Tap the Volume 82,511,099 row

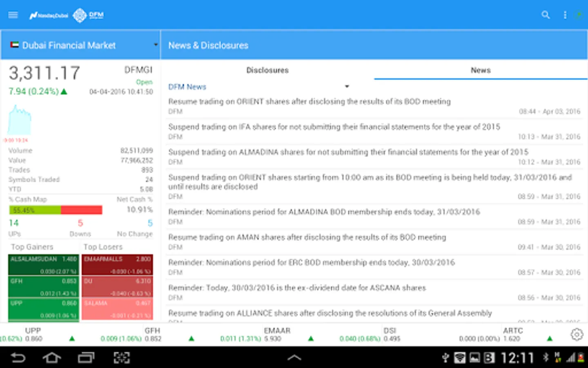pos(80,150)
